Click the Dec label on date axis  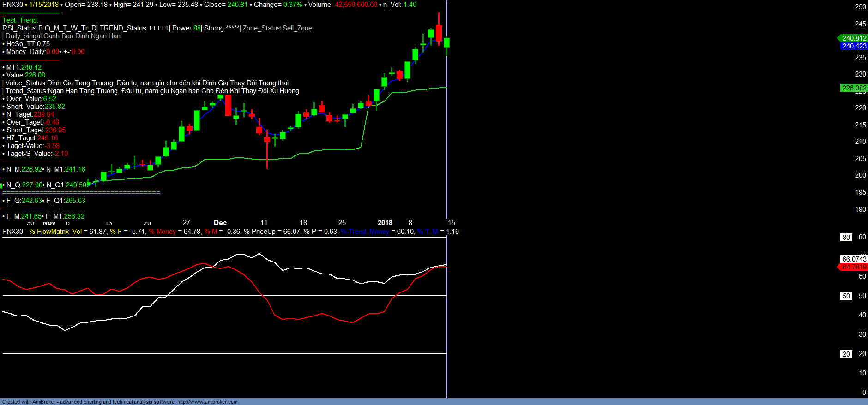coord(220,223)
